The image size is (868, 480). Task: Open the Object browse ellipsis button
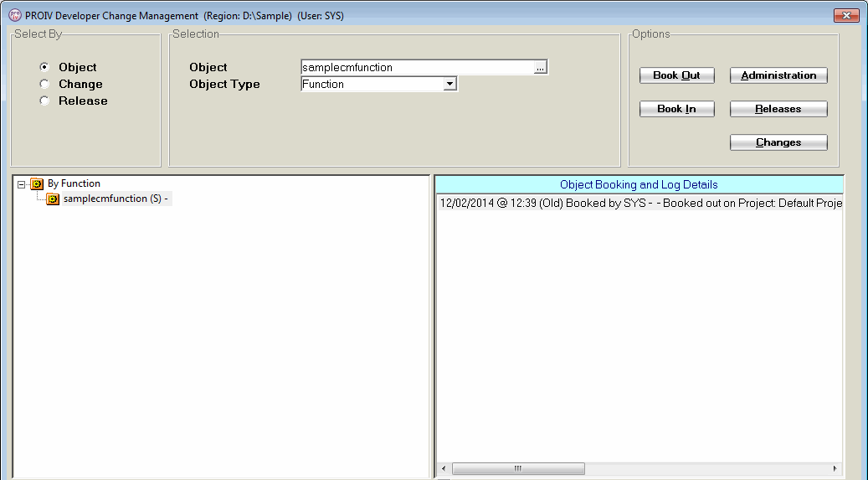(x=540, y=68)
